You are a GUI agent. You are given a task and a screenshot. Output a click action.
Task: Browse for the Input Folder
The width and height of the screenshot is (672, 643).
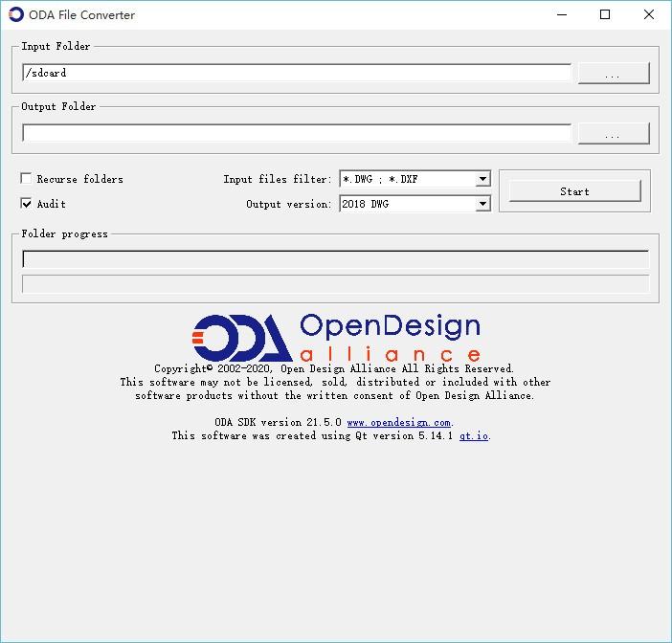[x=614, y=74]
